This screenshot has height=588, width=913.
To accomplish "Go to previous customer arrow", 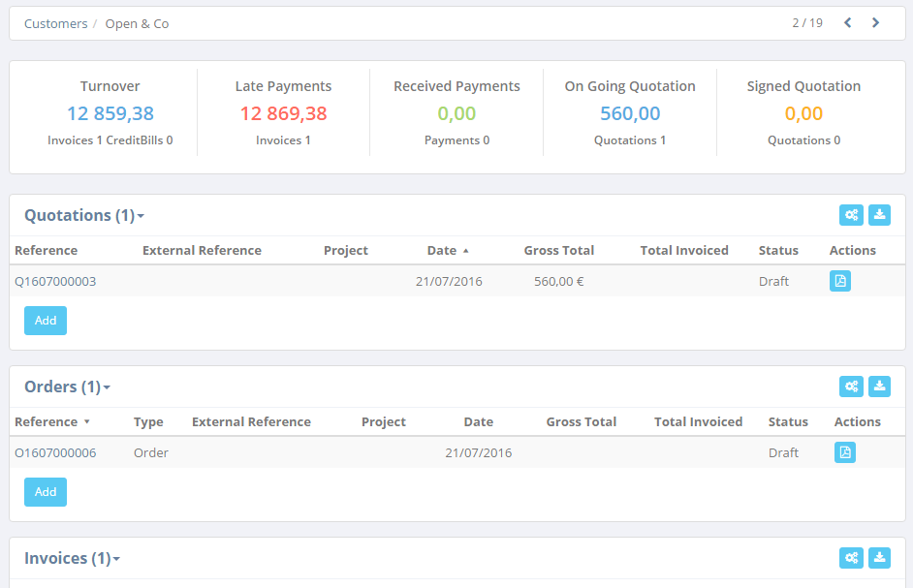I will point(848,22).
